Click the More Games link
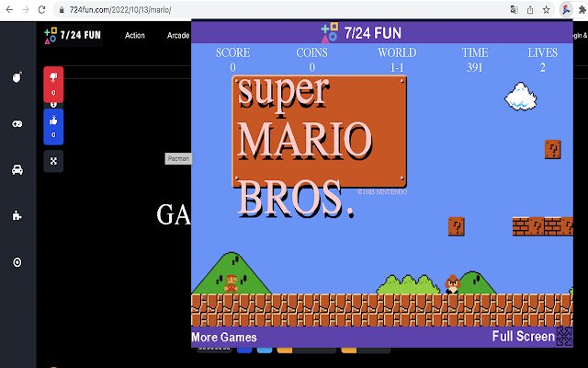Screen dimensions: 588x368 pyautogui.click(x=224, y=338)
